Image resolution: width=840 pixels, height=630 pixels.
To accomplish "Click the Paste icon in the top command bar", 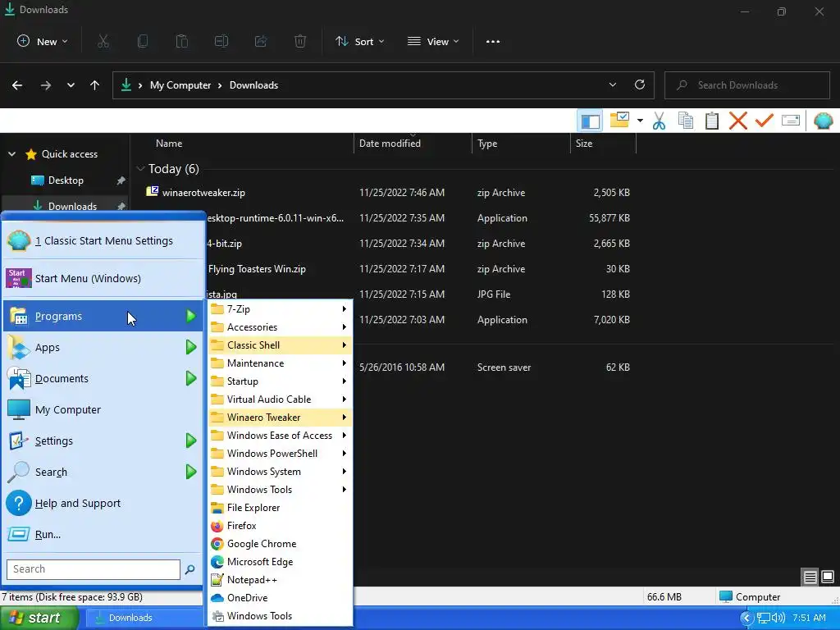I will (182, 41).
